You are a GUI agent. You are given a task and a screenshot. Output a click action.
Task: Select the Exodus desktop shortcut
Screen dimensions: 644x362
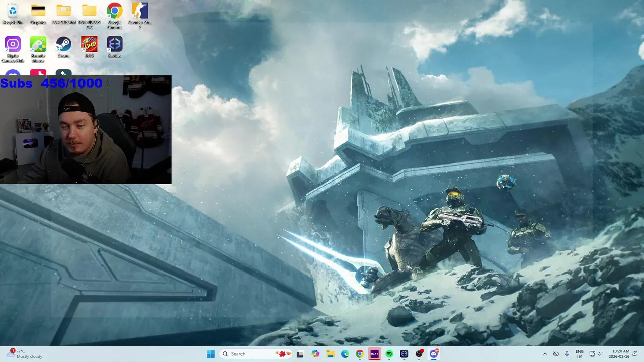pos(114,47)
